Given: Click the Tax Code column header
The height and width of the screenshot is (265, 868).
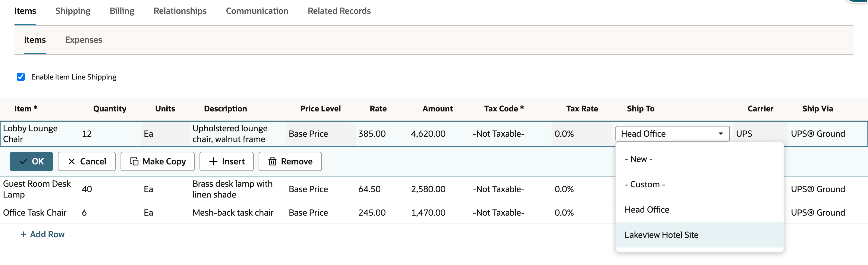Looking at the screenshot, I should pyautogui.click(x=504, y=108).
